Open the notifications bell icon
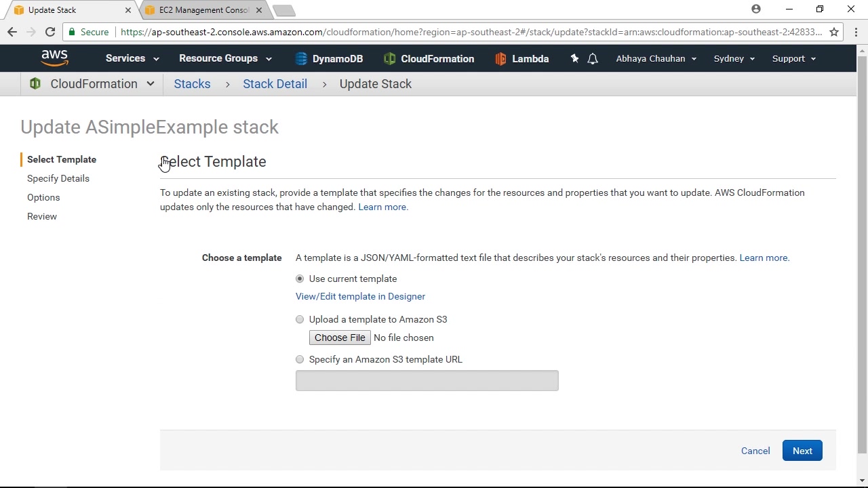The height and width of the screenshot is (488, 868). pyautogui.click(x=593, y=59)
